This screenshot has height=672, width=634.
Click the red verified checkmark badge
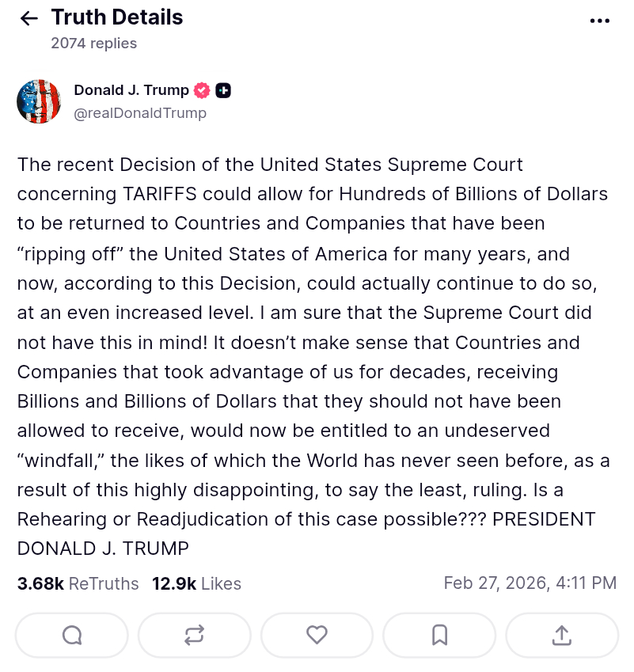click(x=203, y=90)
